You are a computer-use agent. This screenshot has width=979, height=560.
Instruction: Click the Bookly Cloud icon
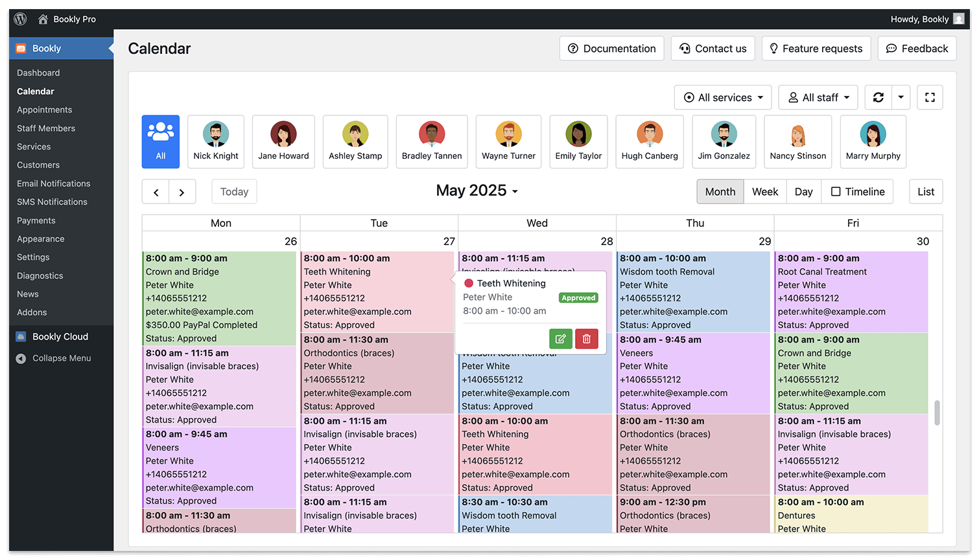(x=21, y=336)
